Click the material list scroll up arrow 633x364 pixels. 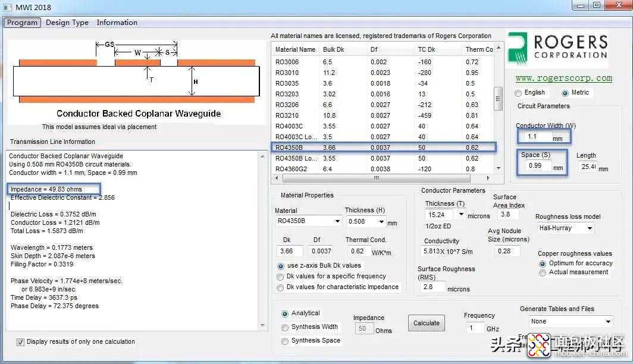tap(498, 48)
